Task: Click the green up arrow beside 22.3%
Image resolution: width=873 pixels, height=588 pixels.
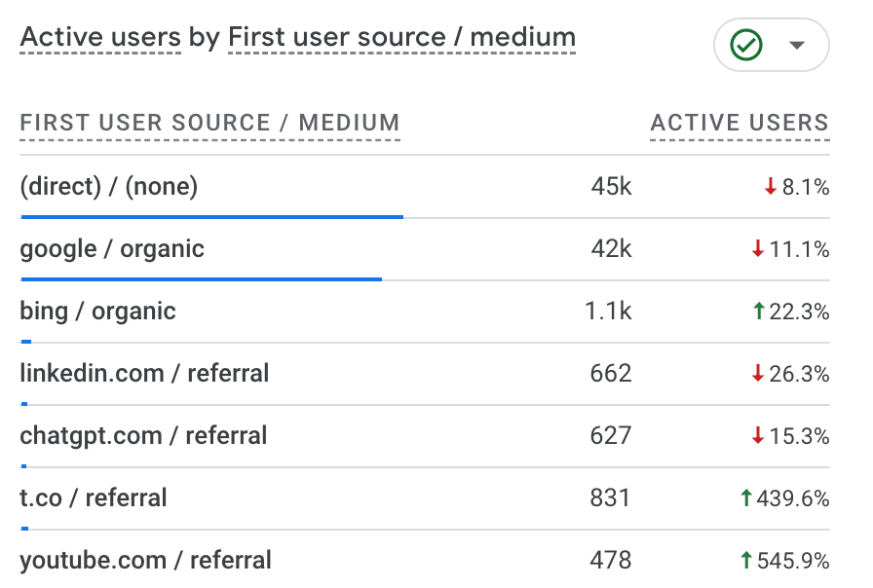Action: (757, 312)
